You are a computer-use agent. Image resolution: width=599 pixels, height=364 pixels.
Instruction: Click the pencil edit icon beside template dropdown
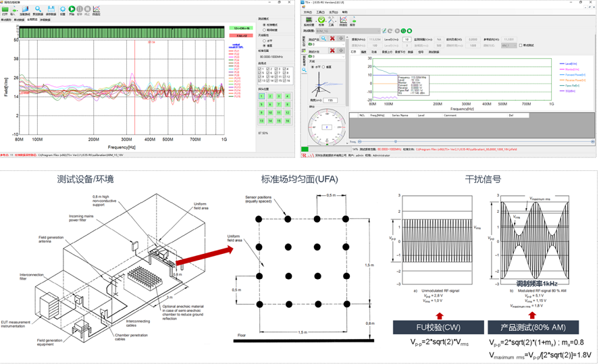[x=384, y=31]
